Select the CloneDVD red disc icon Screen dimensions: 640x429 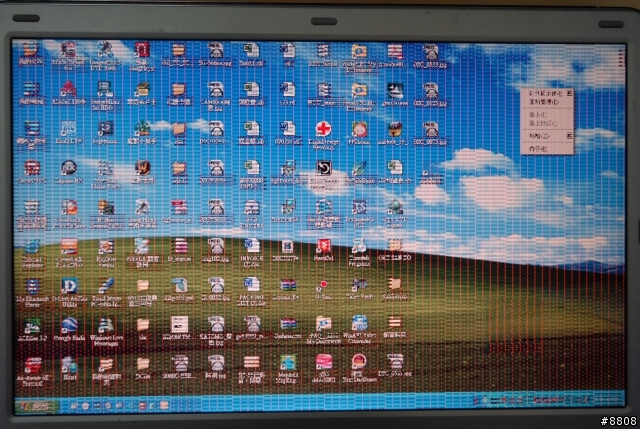coord(32,168)
